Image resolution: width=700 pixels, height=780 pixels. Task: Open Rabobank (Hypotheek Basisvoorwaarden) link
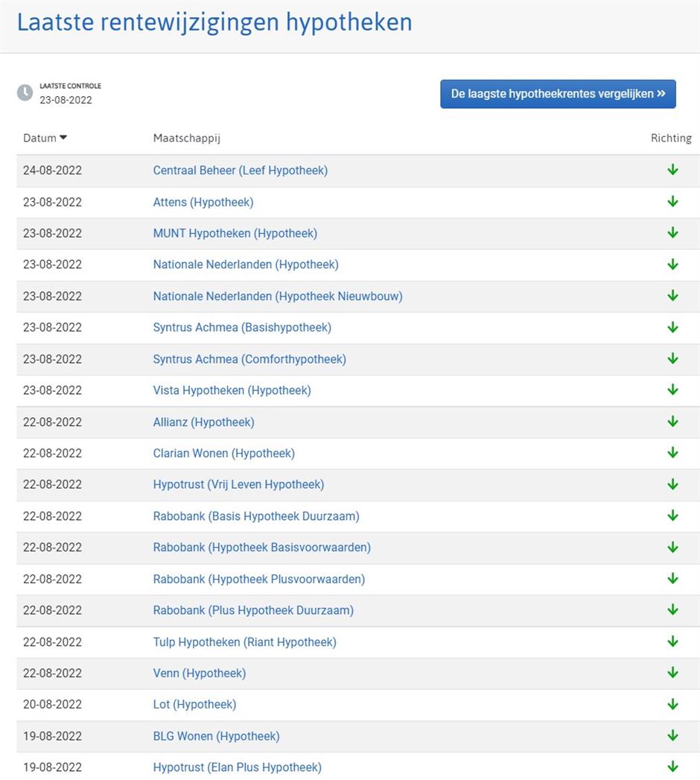point(262,548)
